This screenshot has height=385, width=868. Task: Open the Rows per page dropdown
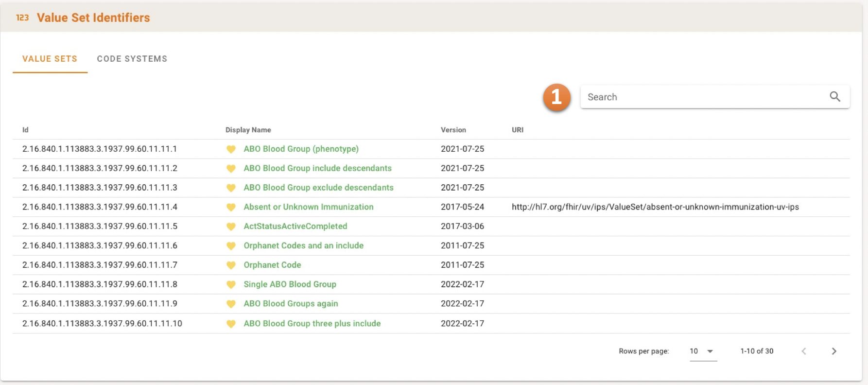click(702, 351)
